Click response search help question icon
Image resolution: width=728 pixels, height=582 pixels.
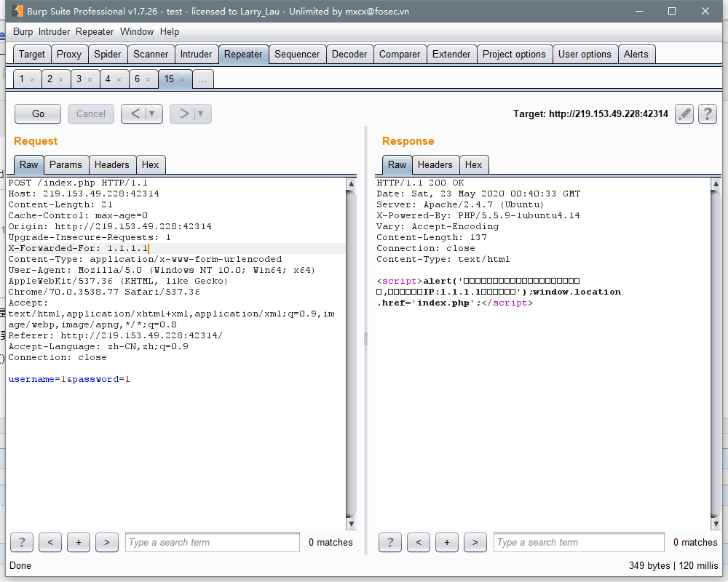(x=390, y=542)
